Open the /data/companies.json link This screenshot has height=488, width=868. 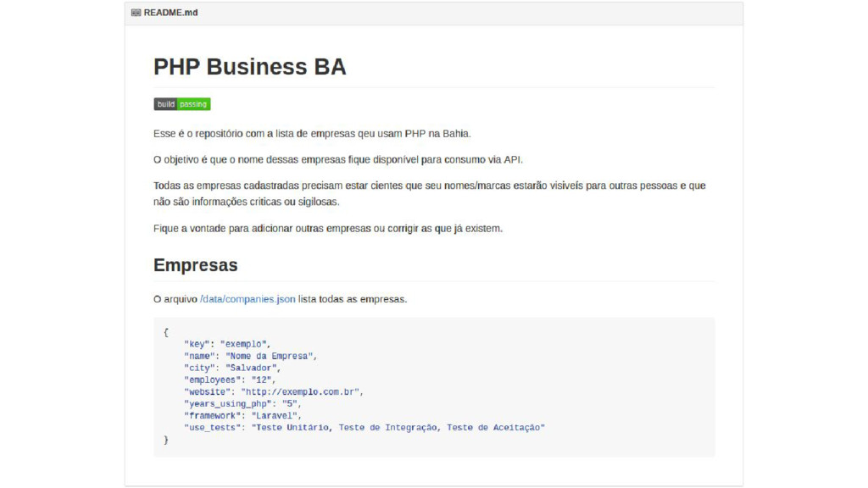(248, 299)
